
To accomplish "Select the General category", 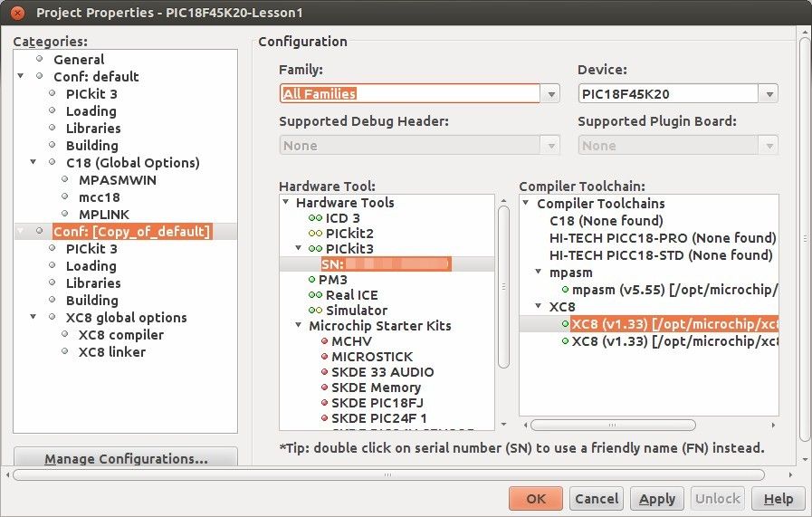I will click(x=79, y=60).
